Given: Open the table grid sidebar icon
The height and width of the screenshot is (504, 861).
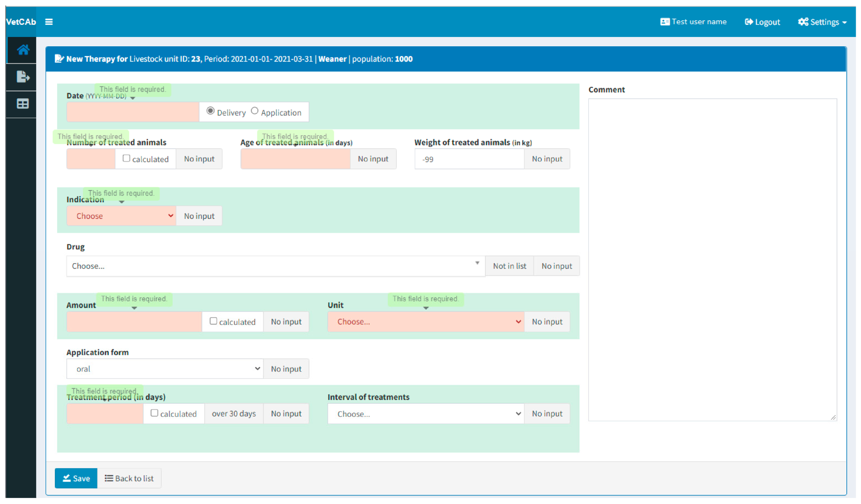Looking at the screenshot, I should pos(23,104).
